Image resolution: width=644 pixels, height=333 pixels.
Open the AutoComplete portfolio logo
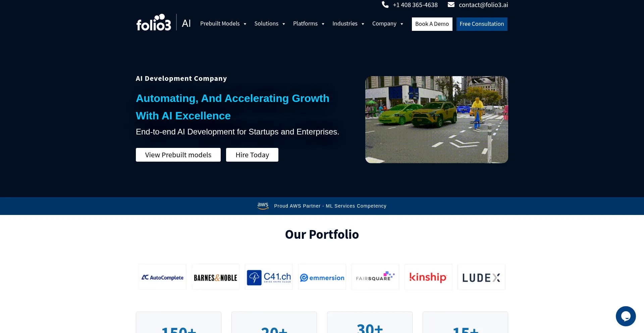coord(162,277)
